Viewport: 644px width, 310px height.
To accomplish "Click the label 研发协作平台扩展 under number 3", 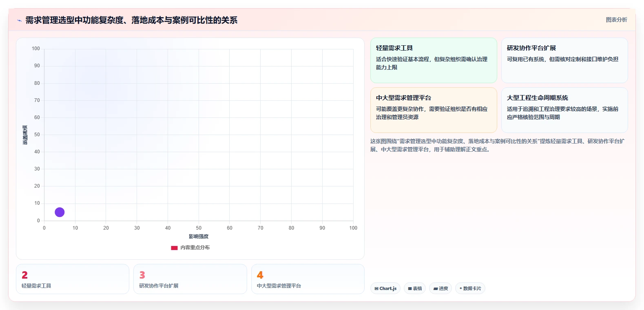I will coord(159,286).
